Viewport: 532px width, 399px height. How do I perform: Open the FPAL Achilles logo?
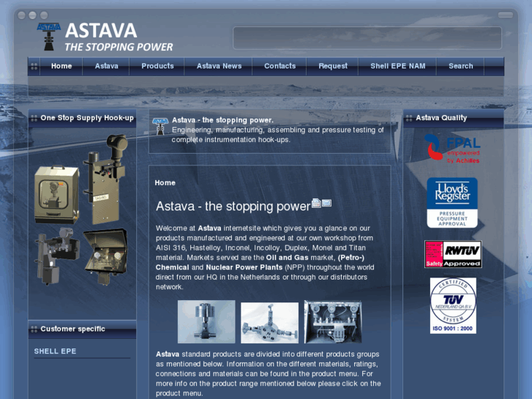452,149
